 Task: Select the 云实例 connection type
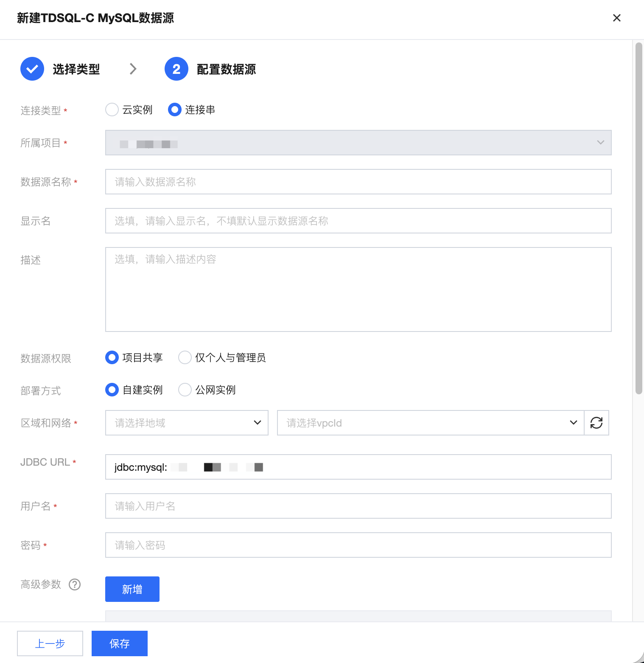(x=112, y=110)
